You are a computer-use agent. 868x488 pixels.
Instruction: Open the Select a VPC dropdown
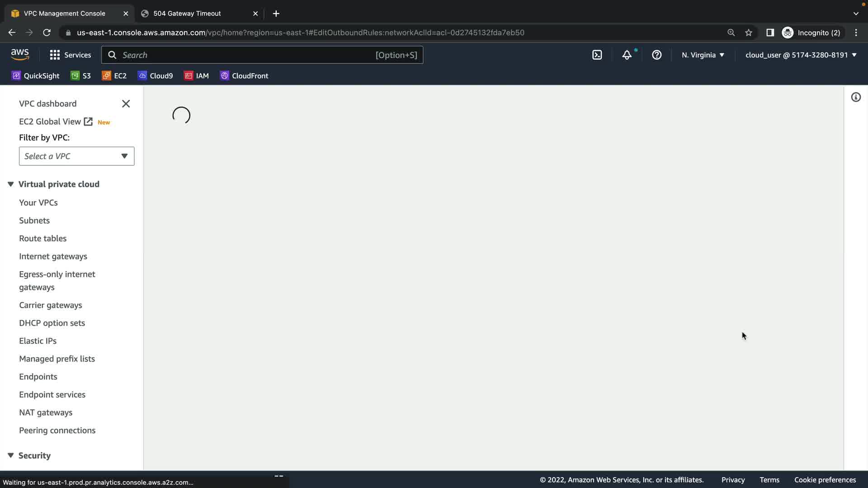(x=76, y=156)
